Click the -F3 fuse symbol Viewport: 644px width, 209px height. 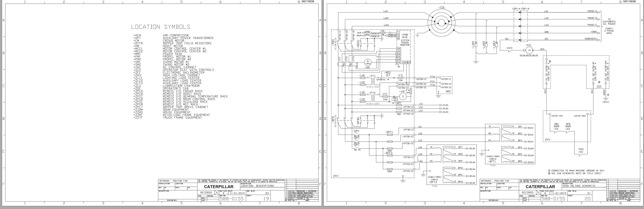pos(400,78)
